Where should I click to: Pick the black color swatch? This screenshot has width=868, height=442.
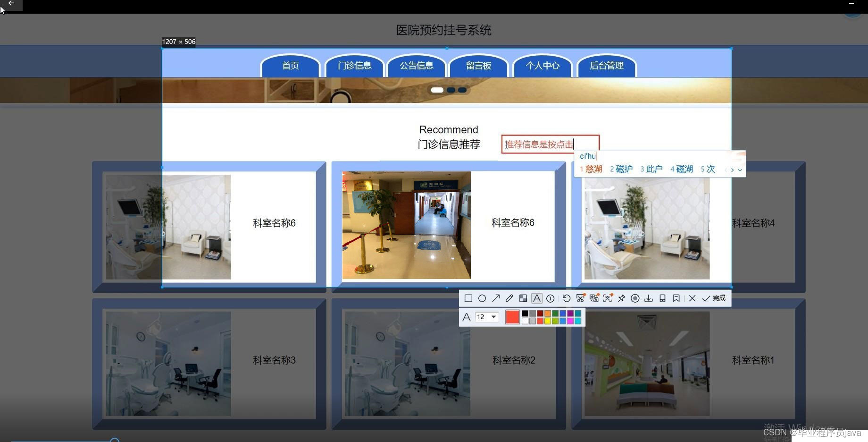[525, 314]
